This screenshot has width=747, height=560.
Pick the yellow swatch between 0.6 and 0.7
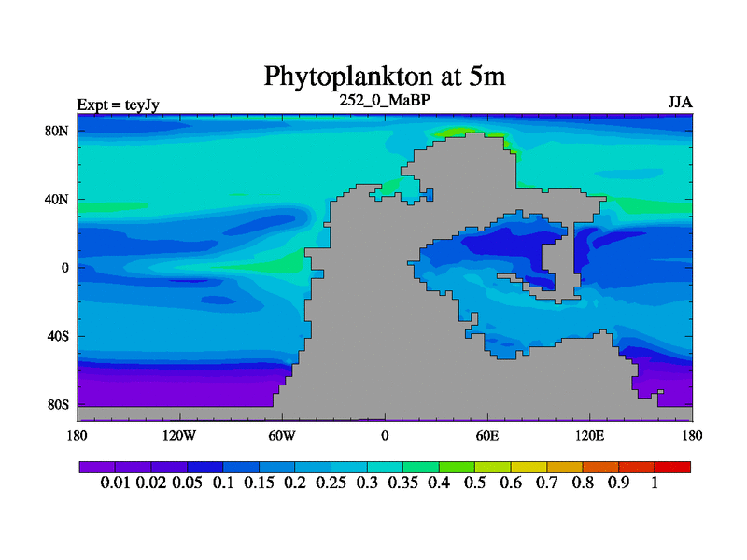point(529,467)
